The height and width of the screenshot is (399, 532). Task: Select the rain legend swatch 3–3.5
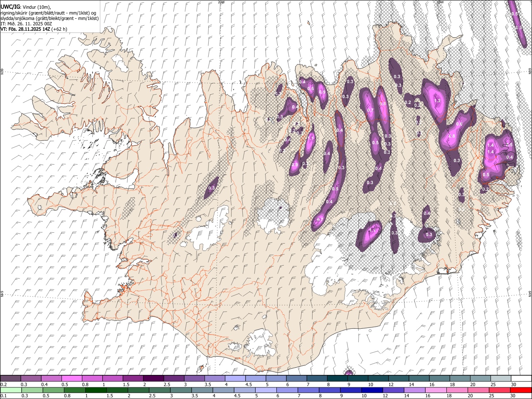pyautogui.click(x=181, y=390)
